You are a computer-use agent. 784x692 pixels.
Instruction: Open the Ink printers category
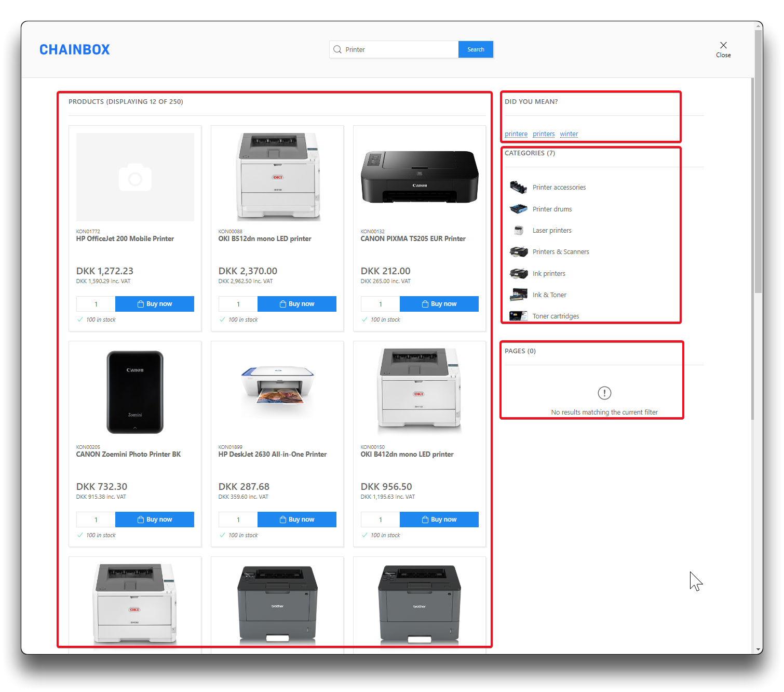[549, 274]
